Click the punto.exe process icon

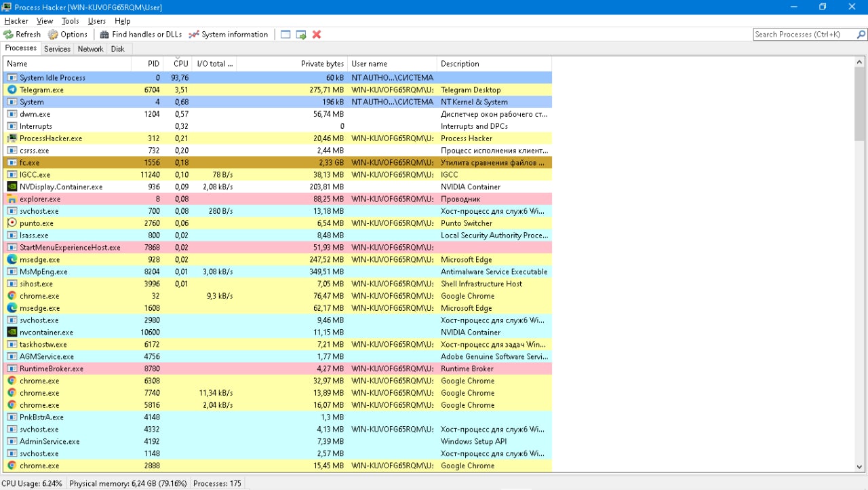(x=12, y=223)
